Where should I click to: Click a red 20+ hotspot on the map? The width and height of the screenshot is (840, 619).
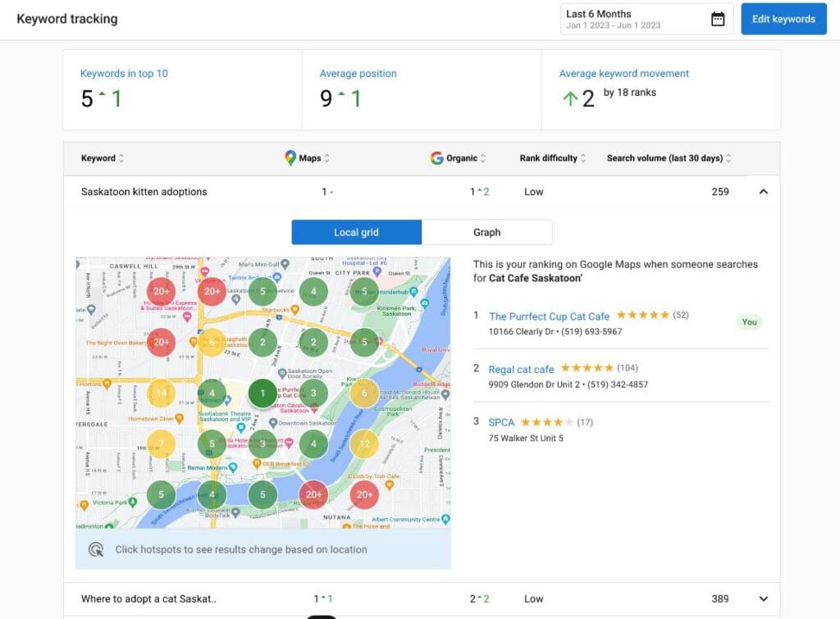(161, 291)
